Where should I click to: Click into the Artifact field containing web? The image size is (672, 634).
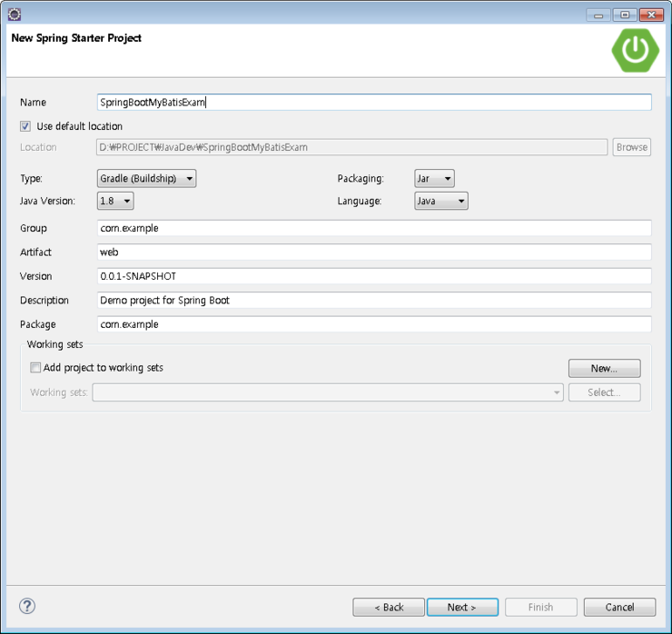click(x=374, y=253)
